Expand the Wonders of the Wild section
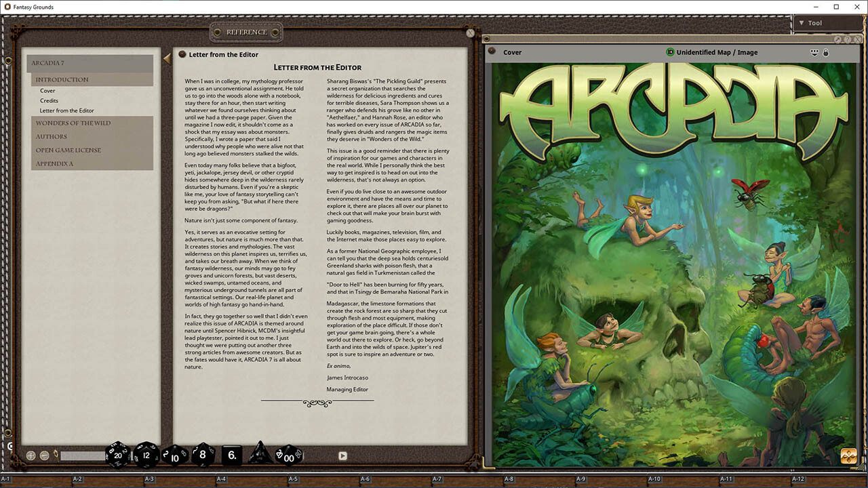This screenshot has width=868, height=488. pos(73,123)
